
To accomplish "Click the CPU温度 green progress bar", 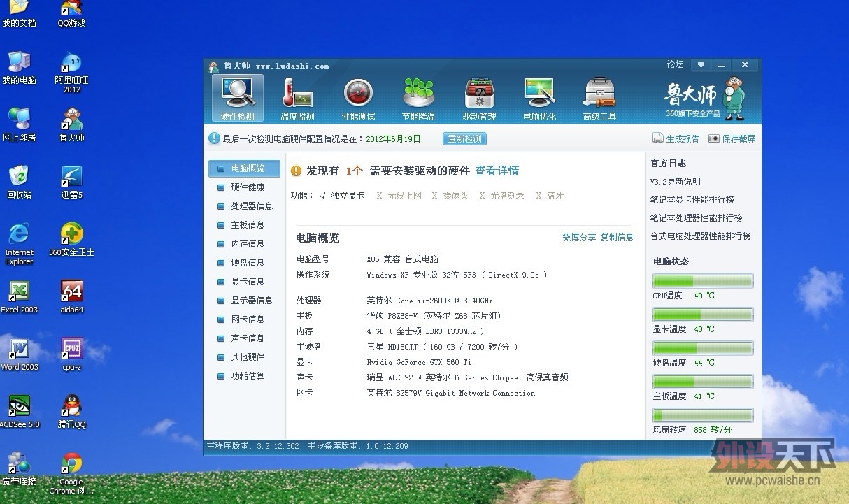I will pos(702,281).
